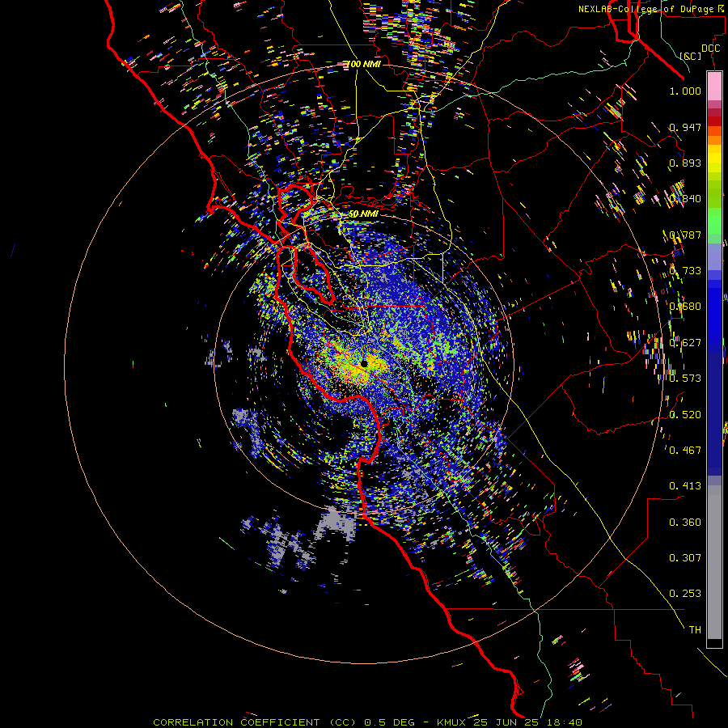Click the 0.893 legend value
The width and height of the screenshot is (728, 728).
click(x=685, y=163)
